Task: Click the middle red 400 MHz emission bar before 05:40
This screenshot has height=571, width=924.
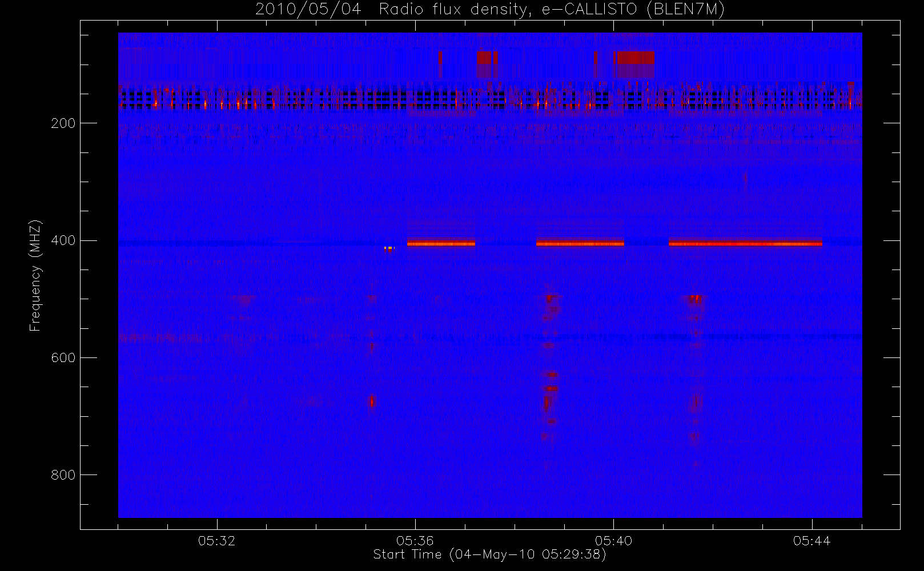Action: (580, 244)
